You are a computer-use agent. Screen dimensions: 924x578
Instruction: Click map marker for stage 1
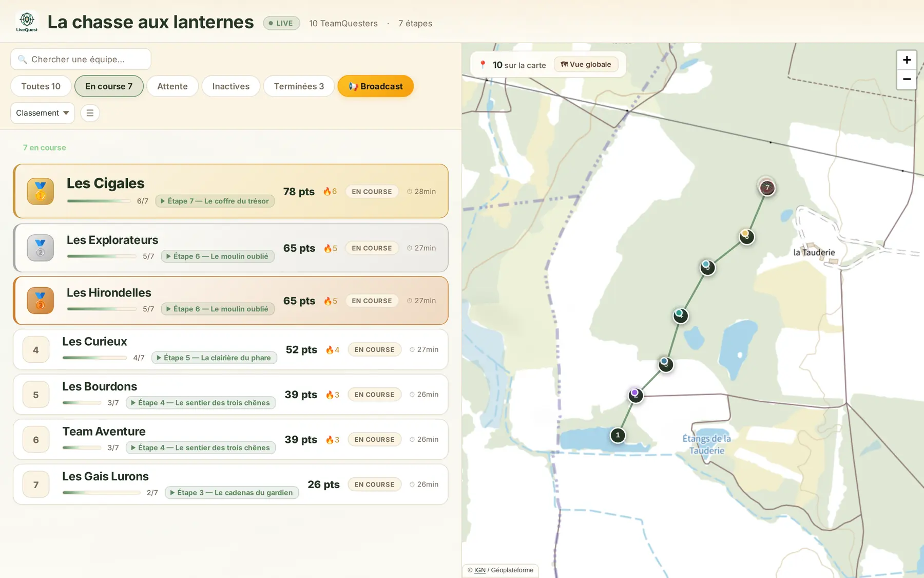pos(618,435)
